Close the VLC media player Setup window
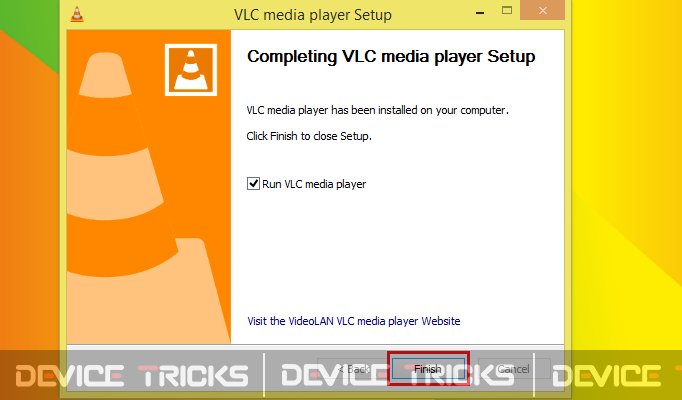This screenshot has height=400, width=682. [x=542, y=10]
